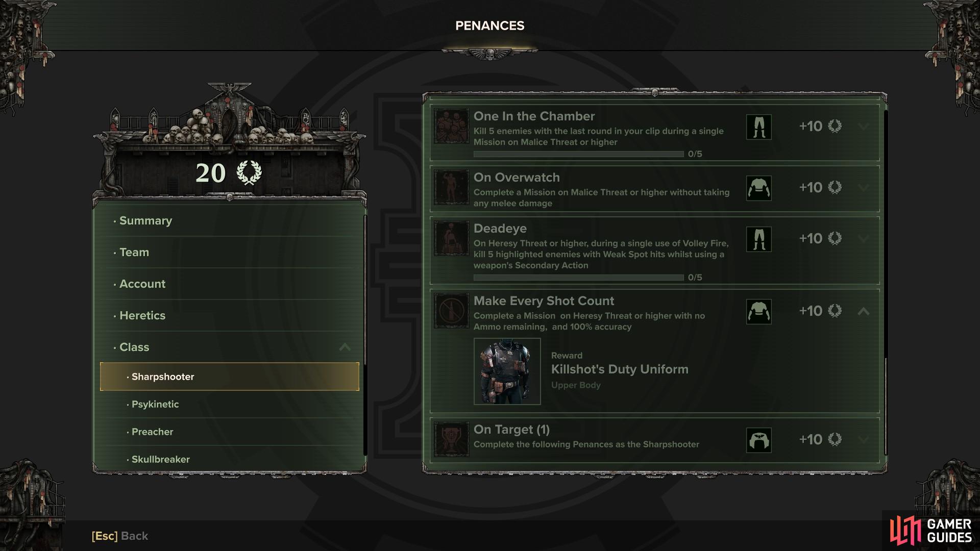Viewport: 980px width, 551px height.
Task: Click the upper body armor icon for On Overwatch
Action: coord(758,187)
